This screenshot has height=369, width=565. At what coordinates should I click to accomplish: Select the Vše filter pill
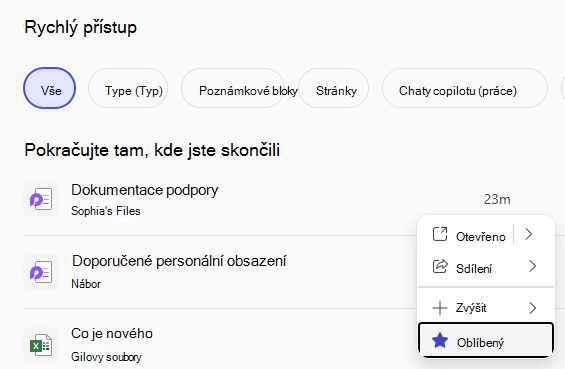coord(50,88)
